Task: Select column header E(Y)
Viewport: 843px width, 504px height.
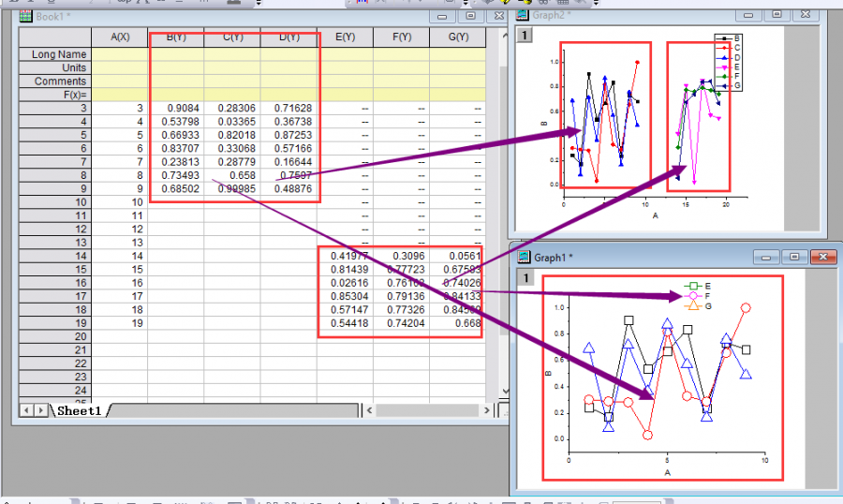Action: pos(345,37)
